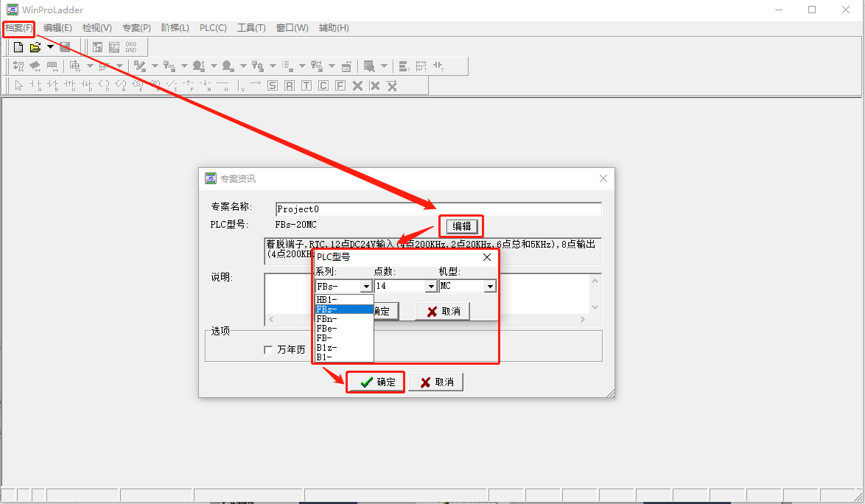This screenshot has width=865, height=504.
Task: Click 确定 in the 专案资讯 dialog
Action: [377, 382]
